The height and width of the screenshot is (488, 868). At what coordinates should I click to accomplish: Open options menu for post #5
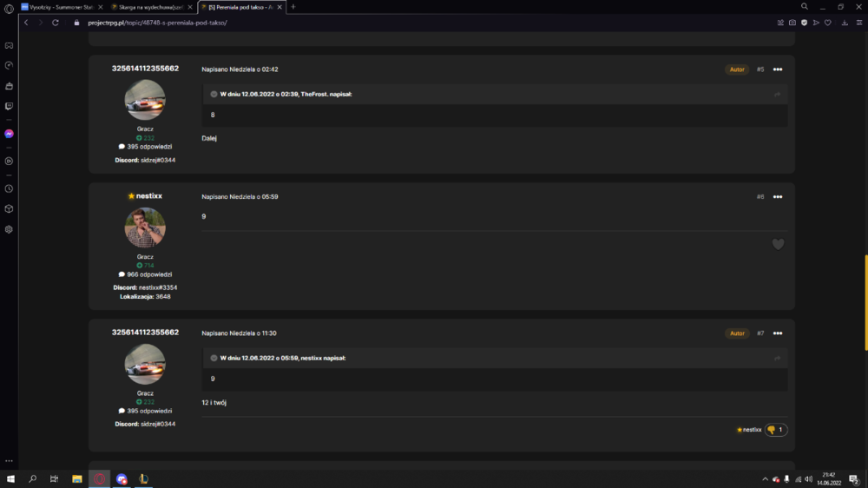tap(778, 69)
